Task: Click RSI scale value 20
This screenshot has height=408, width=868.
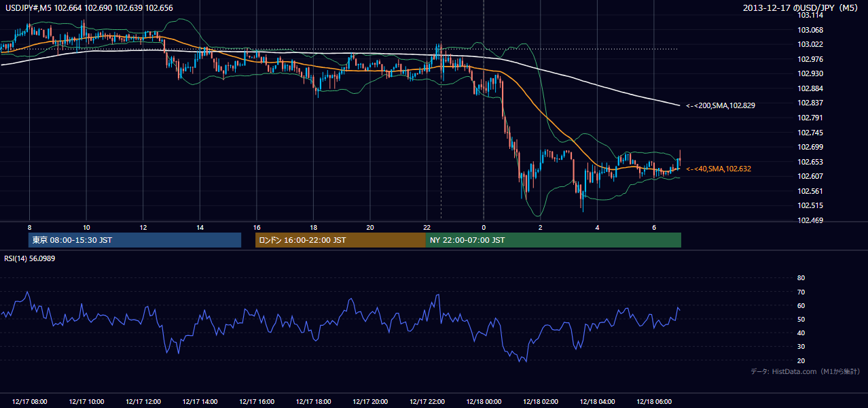Action: coord(801,360)
